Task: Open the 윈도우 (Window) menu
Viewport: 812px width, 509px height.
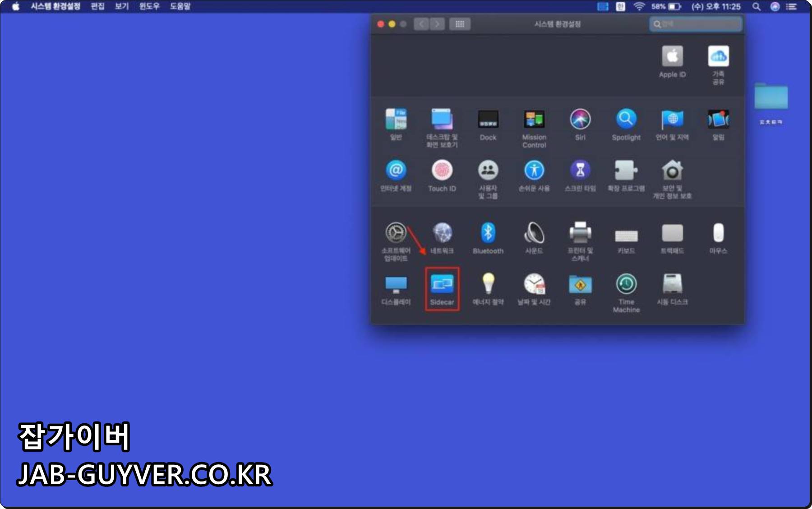Action: (149, 6)
